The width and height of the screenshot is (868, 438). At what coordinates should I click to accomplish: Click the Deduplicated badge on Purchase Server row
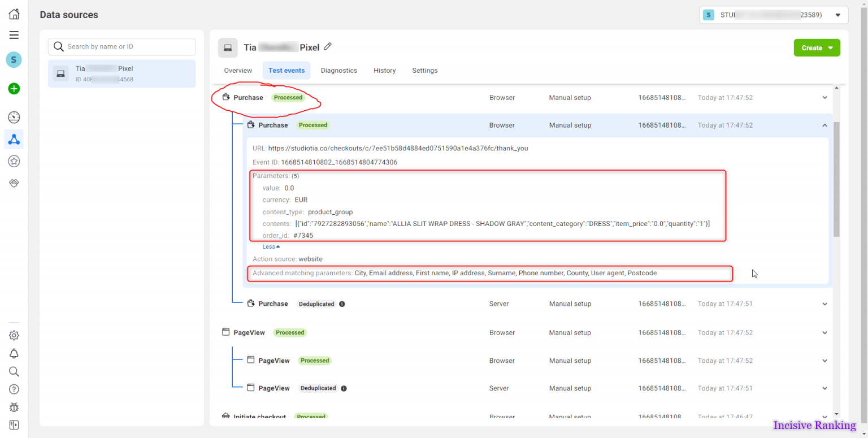(316, 304)
